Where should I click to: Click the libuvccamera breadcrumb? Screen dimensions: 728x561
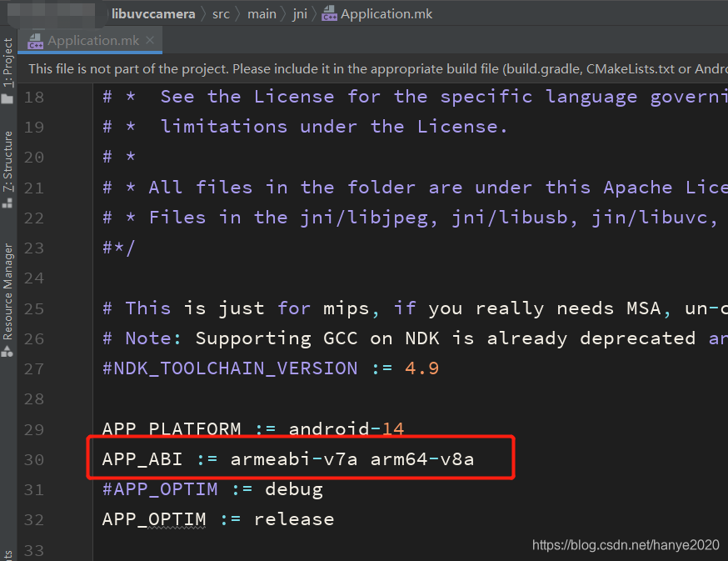pyautogui.click(x=153, y=14)
